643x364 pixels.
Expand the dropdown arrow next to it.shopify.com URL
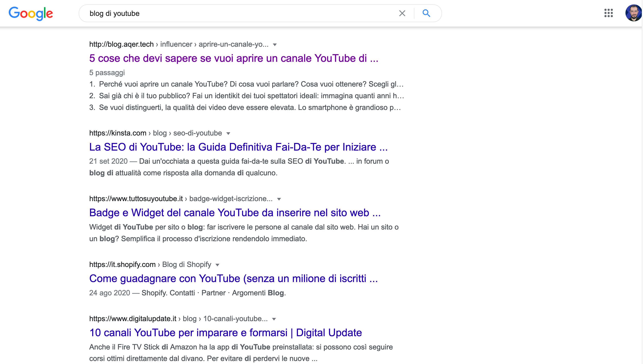tap(217, 265)
